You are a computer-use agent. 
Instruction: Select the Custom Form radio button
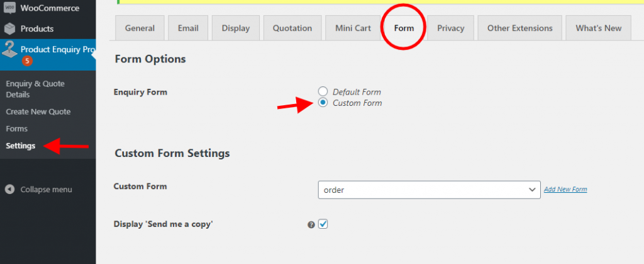point(323,103)
